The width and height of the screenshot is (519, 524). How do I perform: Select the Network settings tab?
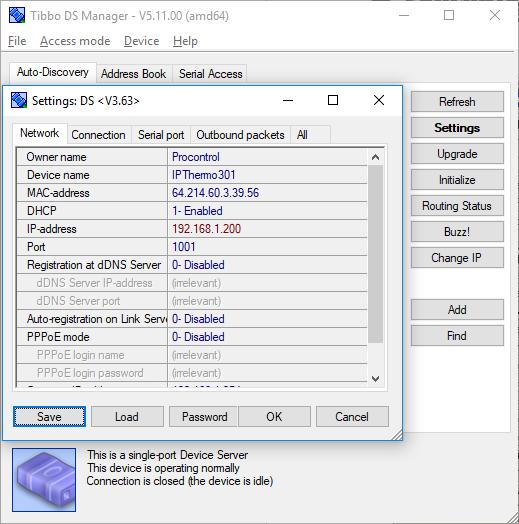pos(40,133)
